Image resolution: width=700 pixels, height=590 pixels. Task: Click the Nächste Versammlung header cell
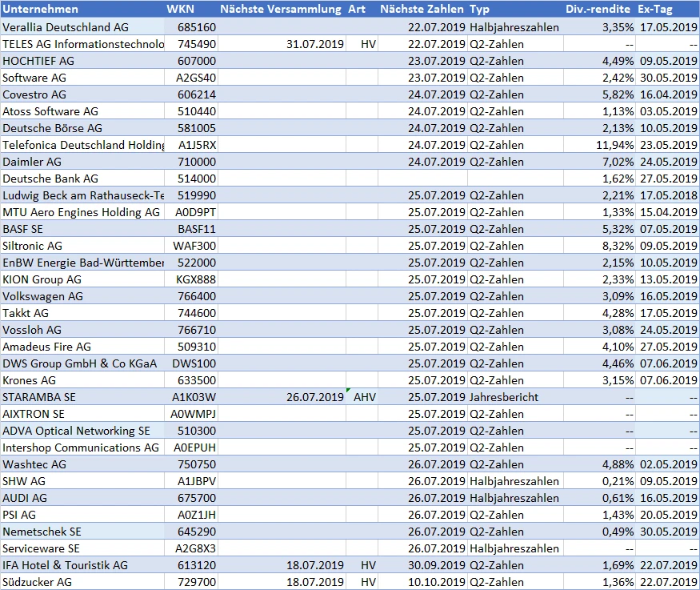point(281,9)
